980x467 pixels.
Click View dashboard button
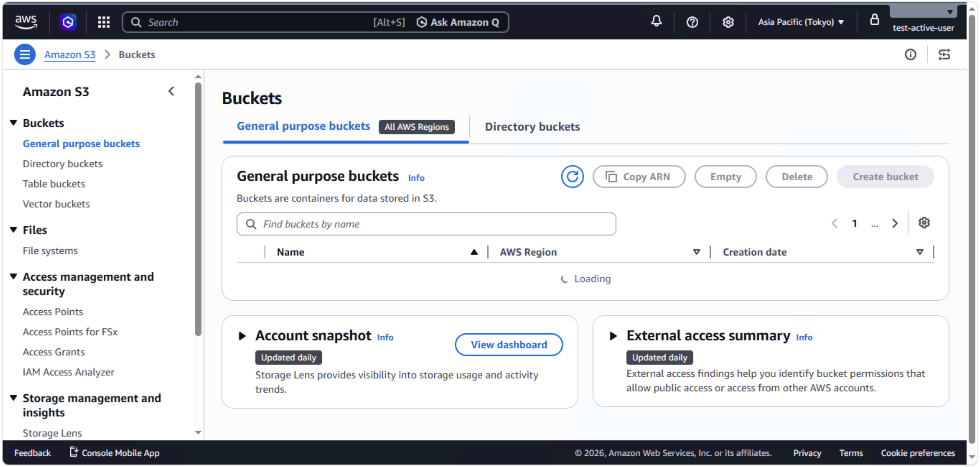point(509,345)
